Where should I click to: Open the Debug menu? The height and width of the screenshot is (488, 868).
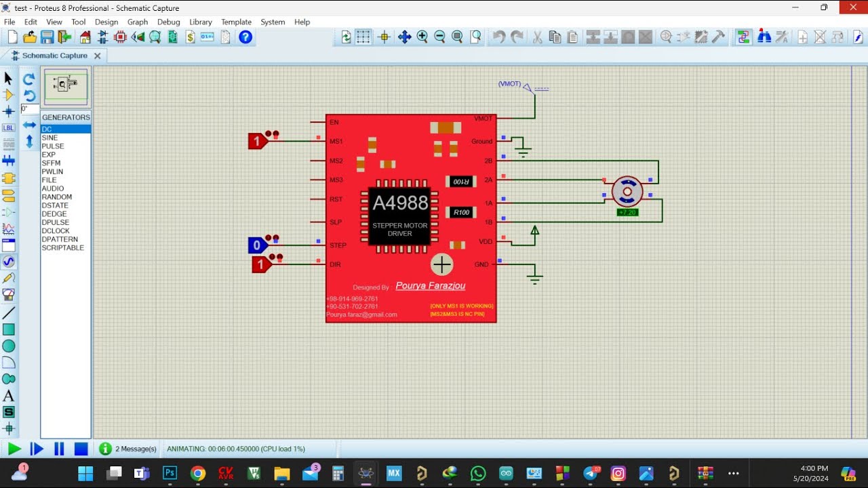click(169, 22)
